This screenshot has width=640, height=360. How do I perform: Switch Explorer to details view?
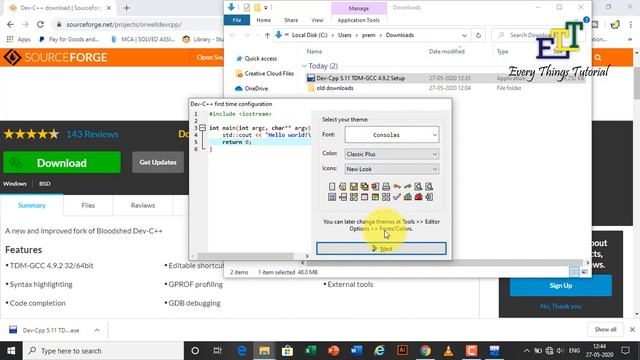[x=574, y=272]
